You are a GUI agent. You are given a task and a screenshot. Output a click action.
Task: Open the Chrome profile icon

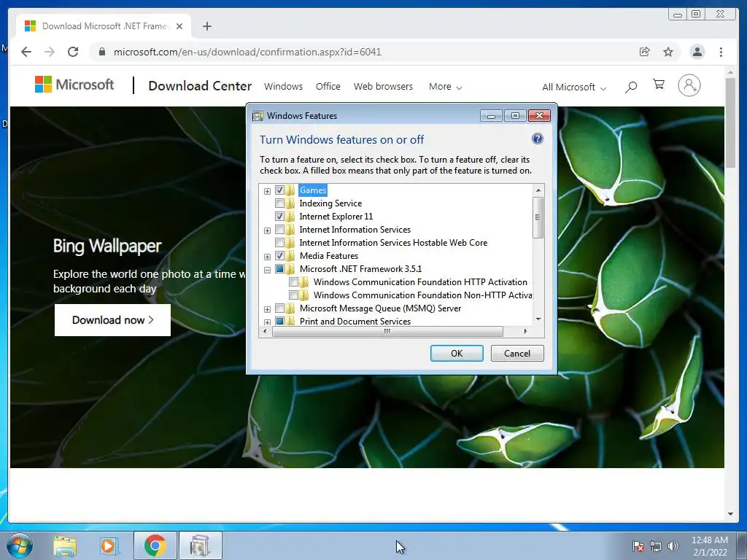(697, 52)
